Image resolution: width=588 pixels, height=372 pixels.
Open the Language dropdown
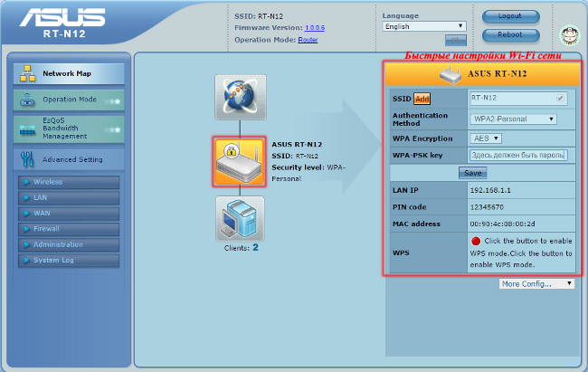424,26
